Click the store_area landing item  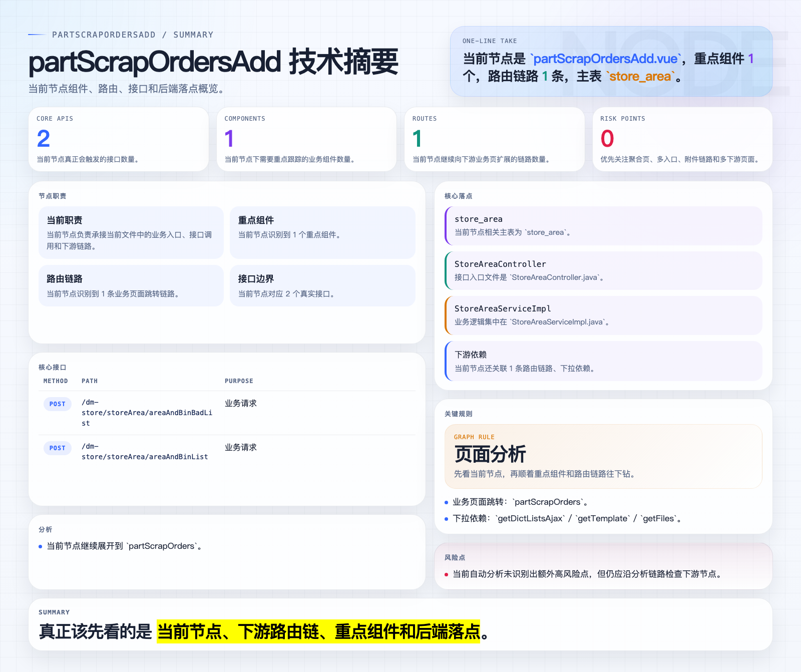coord(603,225)
